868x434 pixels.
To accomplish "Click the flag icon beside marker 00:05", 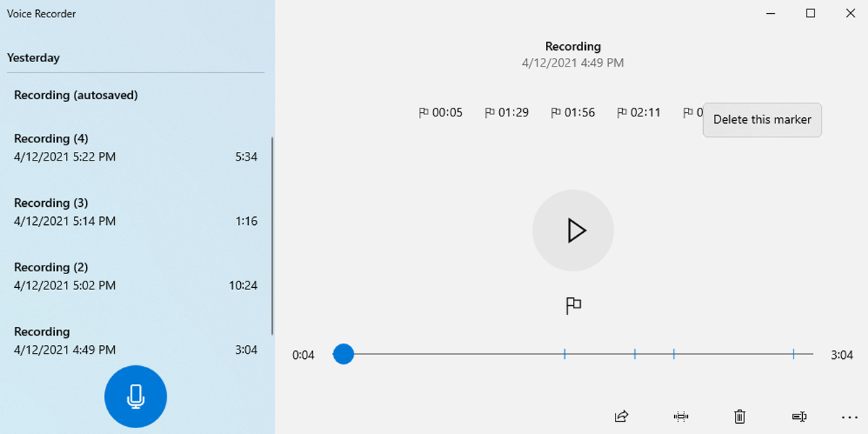I will [x=424, y=112].
